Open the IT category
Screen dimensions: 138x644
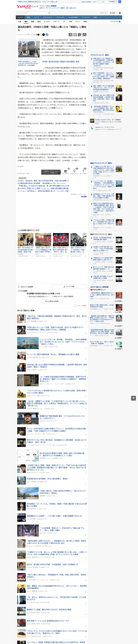(64, 21)
